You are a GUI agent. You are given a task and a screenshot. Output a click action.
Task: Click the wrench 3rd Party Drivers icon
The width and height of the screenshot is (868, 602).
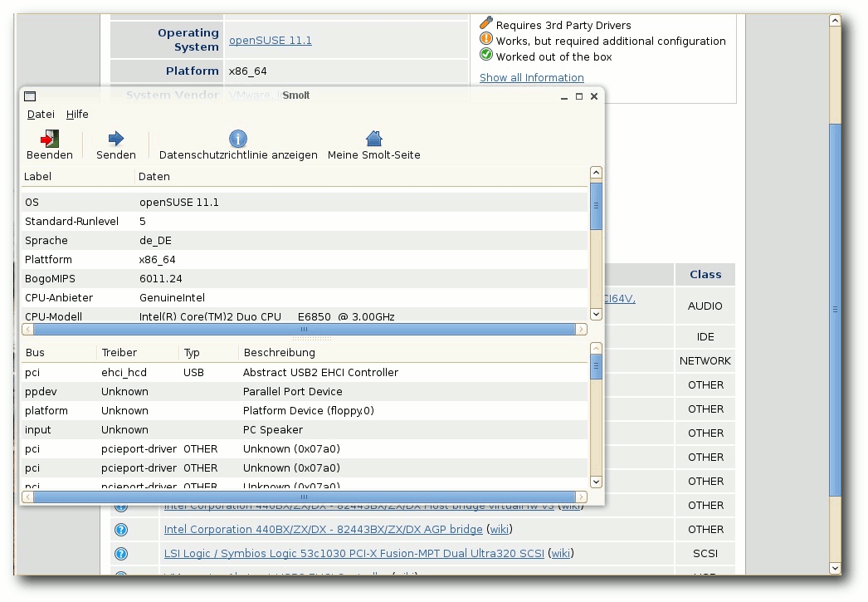coord(486,22)
